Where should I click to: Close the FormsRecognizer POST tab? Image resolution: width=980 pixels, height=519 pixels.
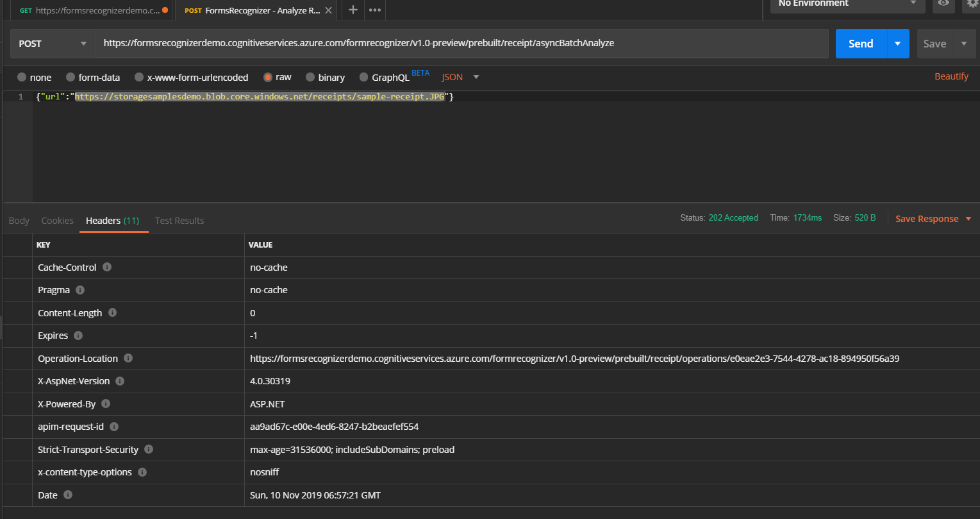(328, 10)
